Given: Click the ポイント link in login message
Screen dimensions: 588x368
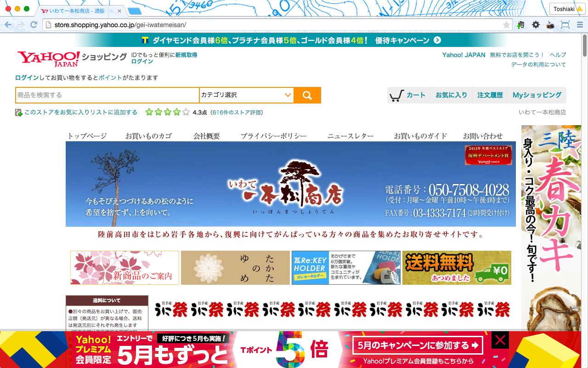Looking at the screenshot, I should [x=110, y=78].
